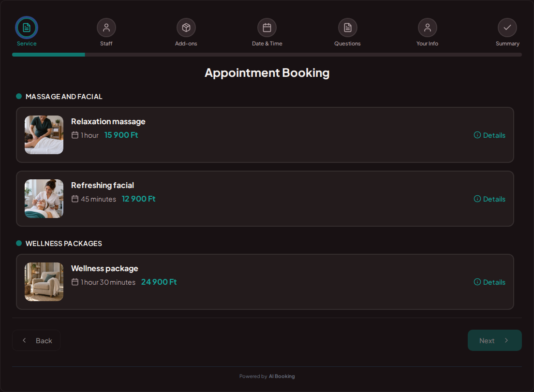
Task: Click the Appointment Booking title
Action: [267, 73]
